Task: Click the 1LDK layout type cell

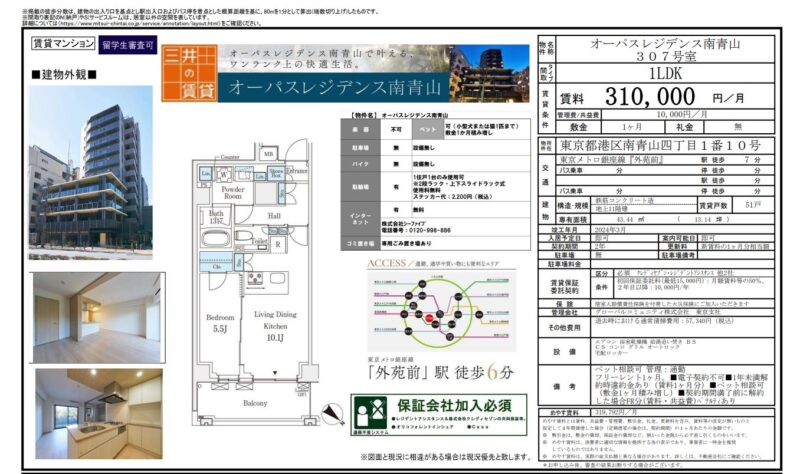Action: [x=665, y=73]
